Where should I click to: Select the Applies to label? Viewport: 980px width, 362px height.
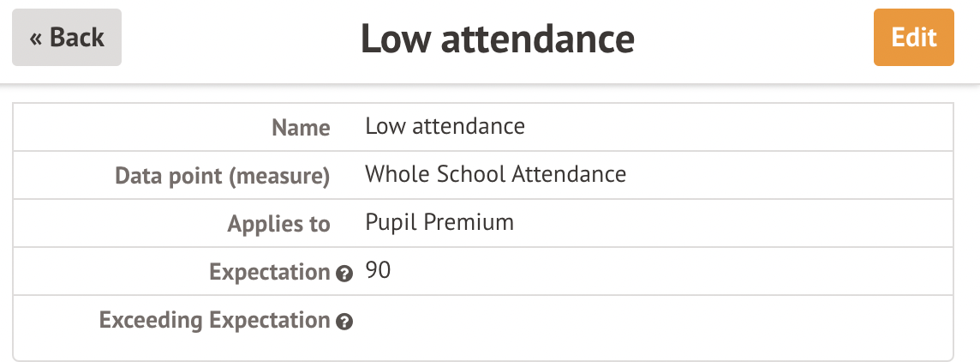coord(278,224)
